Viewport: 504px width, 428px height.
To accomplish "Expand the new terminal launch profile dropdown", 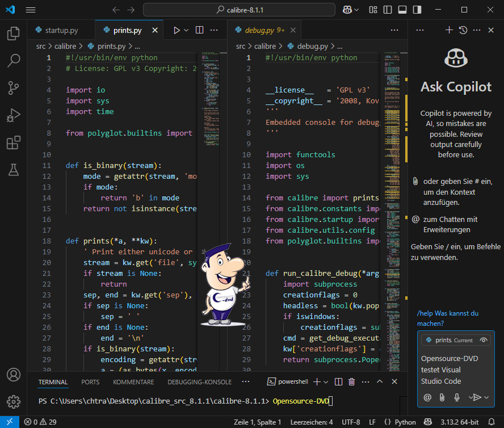I will pos(326,382).
